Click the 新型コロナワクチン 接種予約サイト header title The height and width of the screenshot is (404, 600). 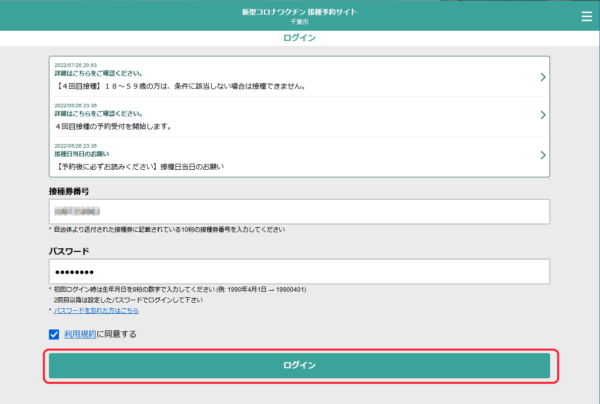299,11
